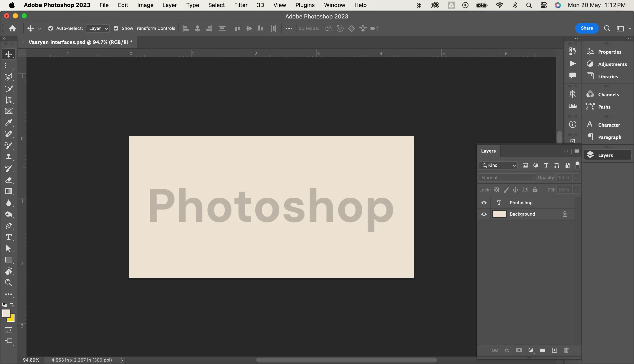634x364 pixels.
Task: Open the blend mode dropdown showing Normal
Action: coord(507,178)
